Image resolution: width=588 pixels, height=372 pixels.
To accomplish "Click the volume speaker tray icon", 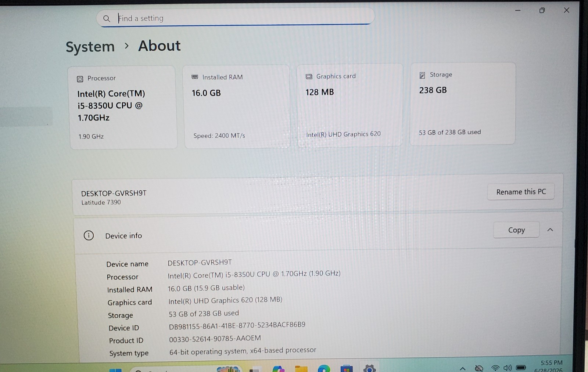I will [x=508, y=368].
